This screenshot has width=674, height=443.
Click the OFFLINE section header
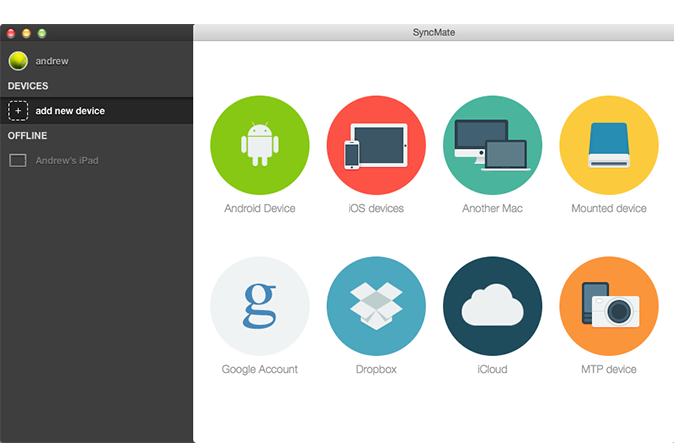click(28, 136)
